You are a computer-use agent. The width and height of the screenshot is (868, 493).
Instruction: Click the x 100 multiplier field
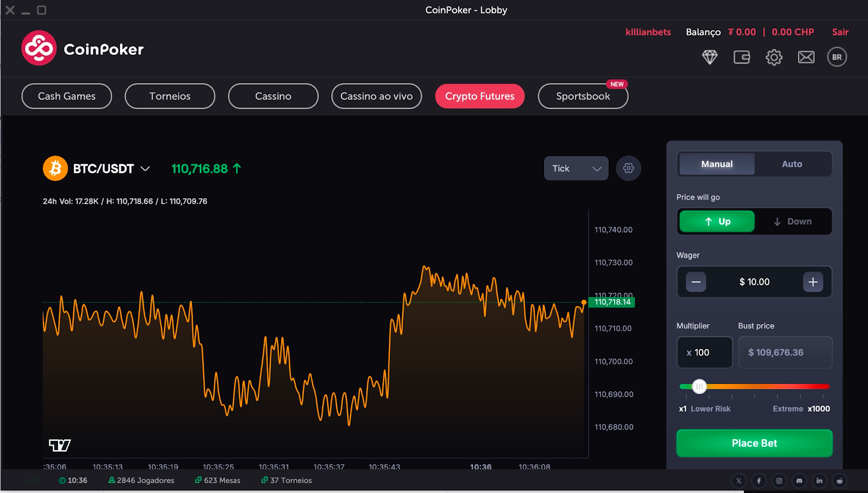(705, 352)
